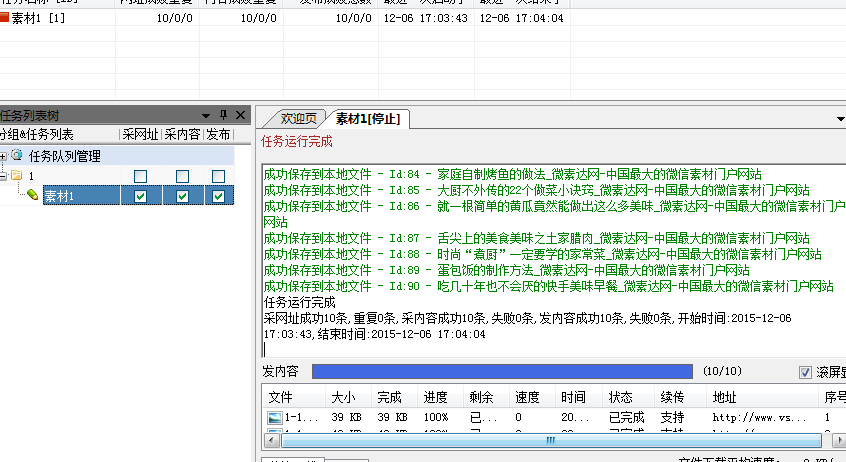Toggle 采内容 checkbox for group 1
The width and height of the screenshot is (846, 462).
click(182, 176)
